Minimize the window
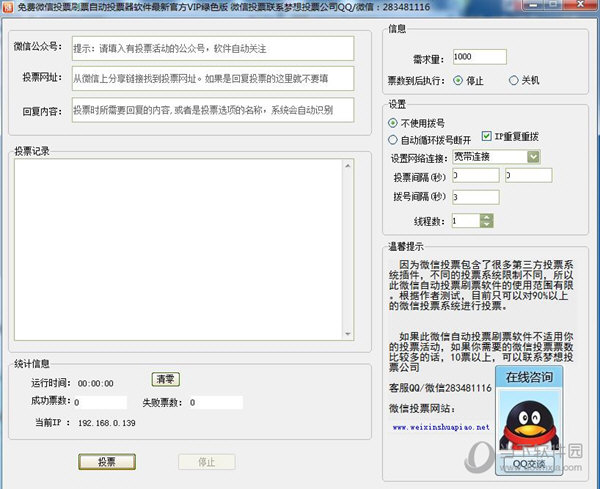The image size is (600, 489). [532, 5]
